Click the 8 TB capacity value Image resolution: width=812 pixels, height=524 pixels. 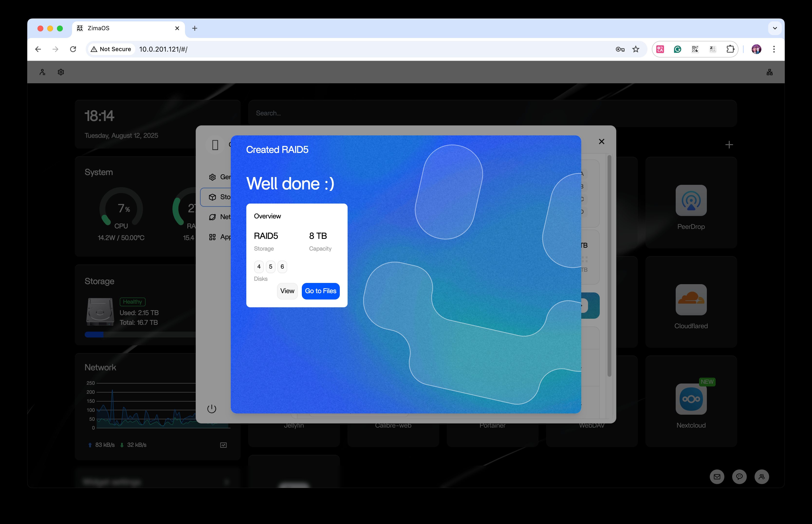pyautogui.click(x=318, y=236)
